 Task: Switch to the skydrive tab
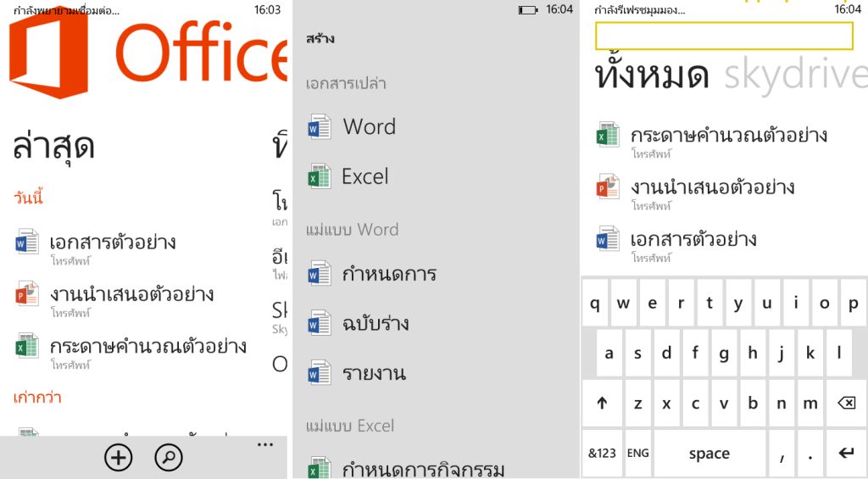[x=796, y=75]
